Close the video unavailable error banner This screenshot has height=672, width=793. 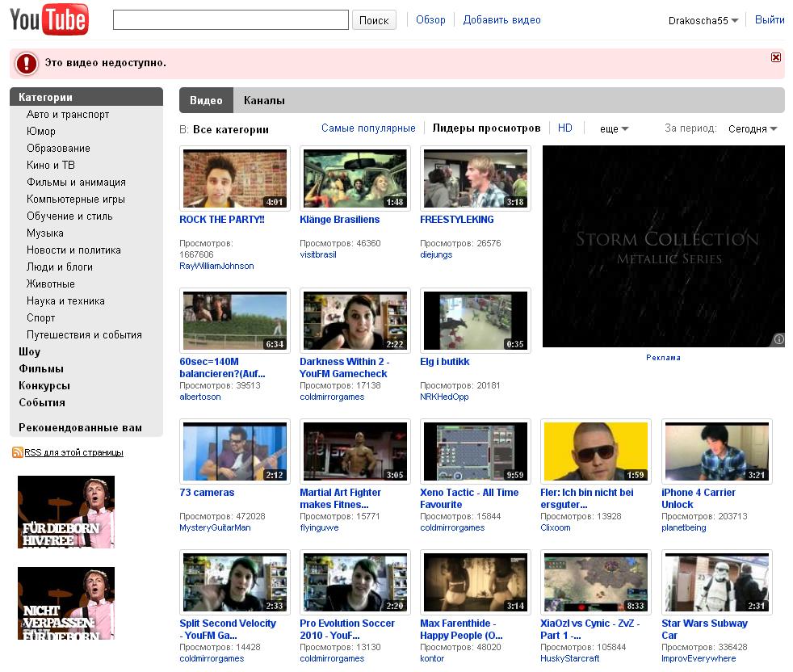tap(776, 57)
